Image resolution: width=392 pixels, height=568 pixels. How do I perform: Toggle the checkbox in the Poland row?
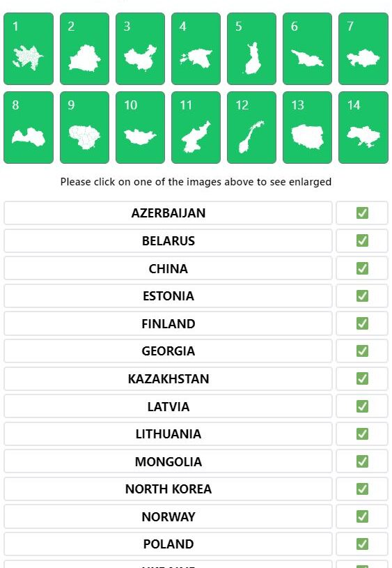coord(362,544)
